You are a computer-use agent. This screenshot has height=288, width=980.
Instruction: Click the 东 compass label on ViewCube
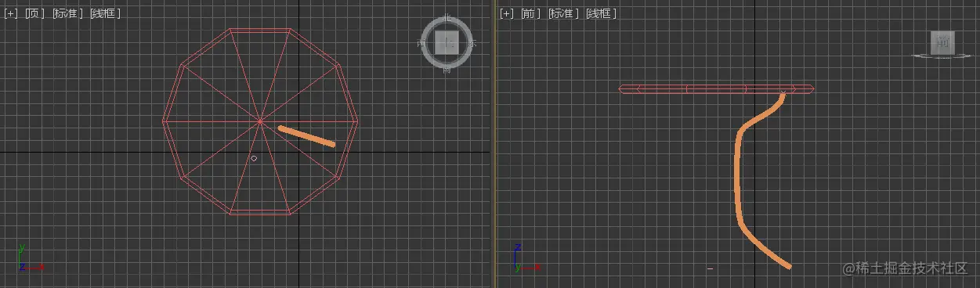[472, 44]
